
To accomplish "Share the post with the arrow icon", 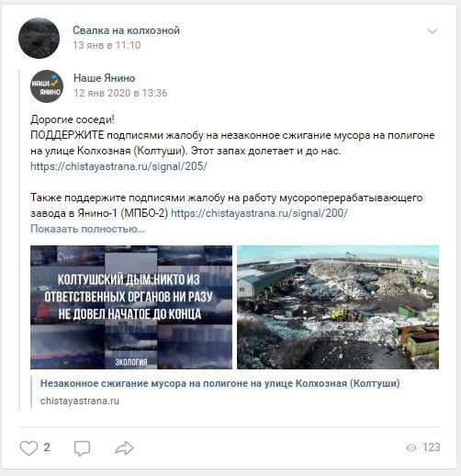I will (x=124, y=448).
